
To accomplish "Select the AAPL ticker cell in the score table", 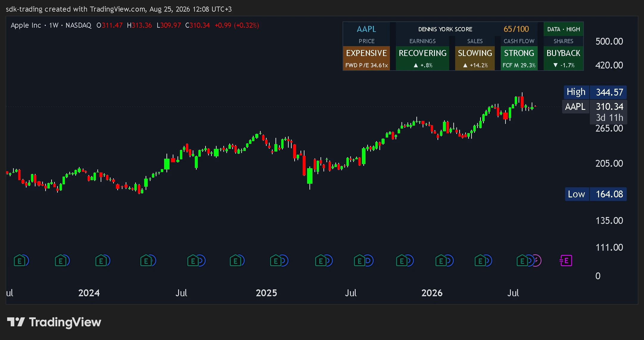I will [x=366, y=29].
